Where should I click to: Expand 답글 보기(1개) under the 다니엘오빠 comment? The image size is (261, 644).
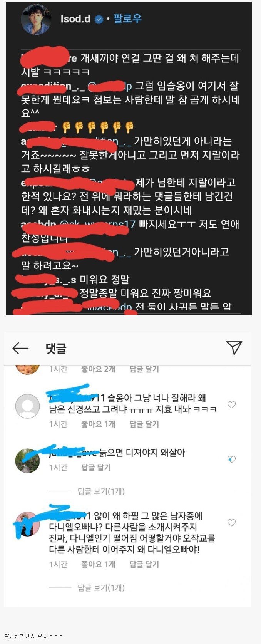pos(101,588)
